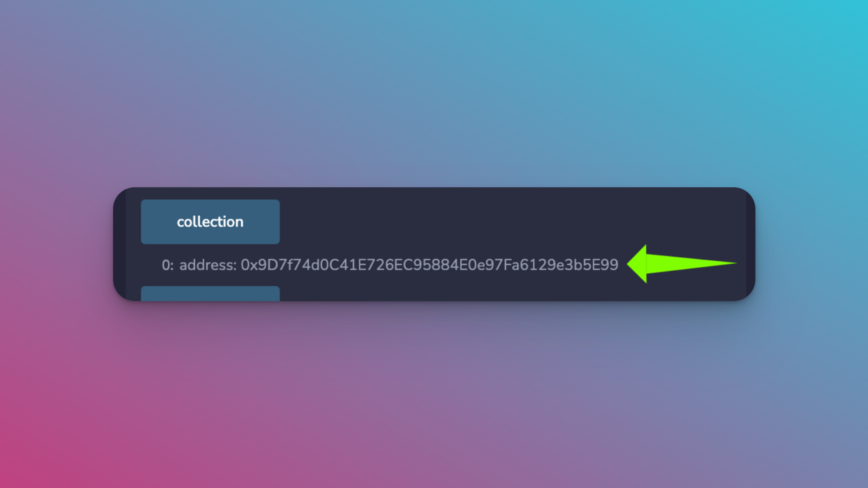Click the dark right edge strip of the panel

tap(750, 244)
